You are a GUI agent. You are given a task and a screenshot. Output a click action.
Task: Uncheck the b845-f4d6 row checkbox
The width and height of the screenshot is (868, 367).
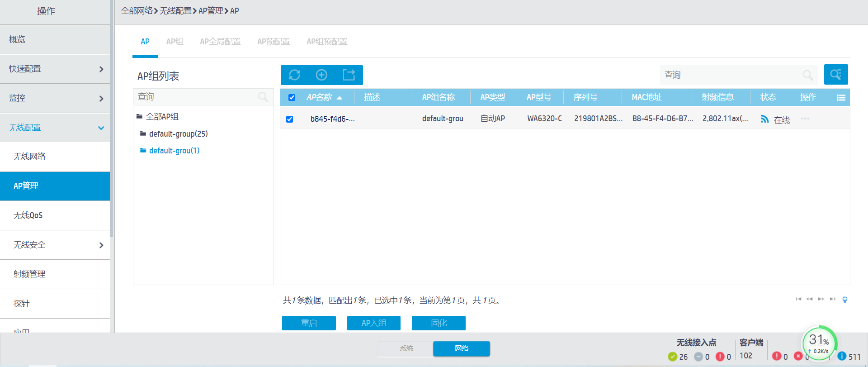point(289,119)
